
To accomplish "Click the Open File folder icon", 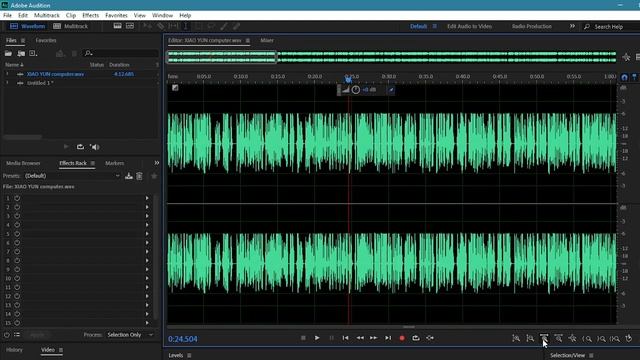I will tap(8, 53).
